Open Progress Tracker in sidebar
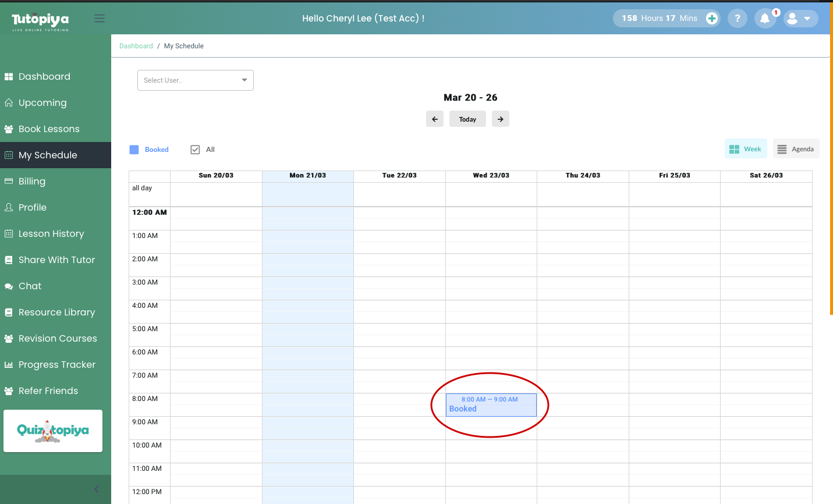Screen dimensions: 833x504 point(56,365)
